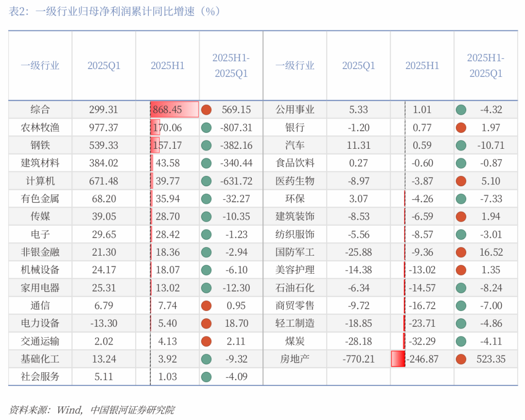Click the 公用事业 row label

point(295,109)
